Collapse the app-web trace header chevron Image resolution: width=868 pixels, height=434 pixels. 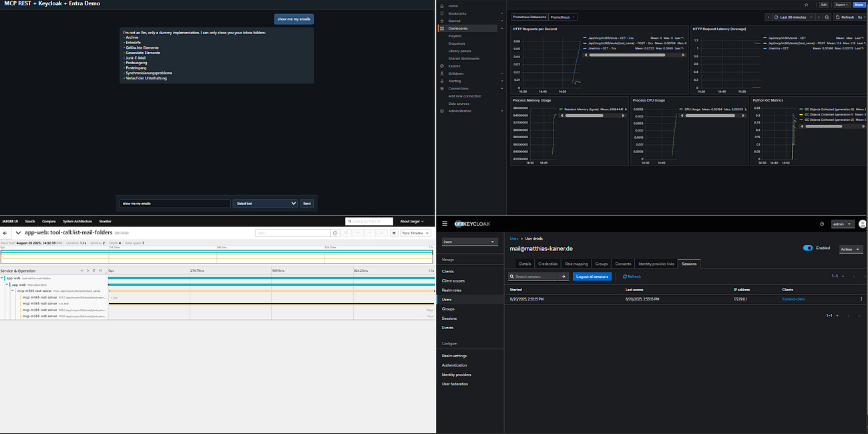18,232
